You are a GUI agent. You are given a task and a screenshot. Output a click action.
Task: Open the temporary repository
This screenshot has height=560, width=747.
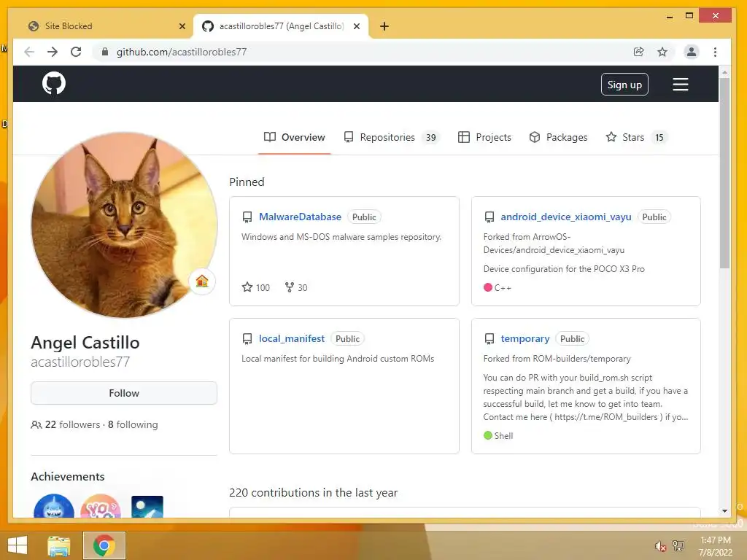tap(525, 338)
